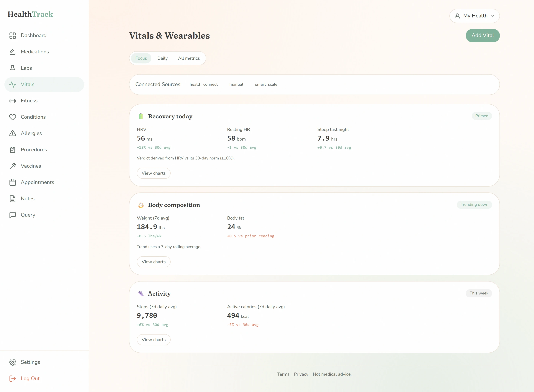534x392 pixels.
Task: Click the Primed status badge
Action: [482, 116]
